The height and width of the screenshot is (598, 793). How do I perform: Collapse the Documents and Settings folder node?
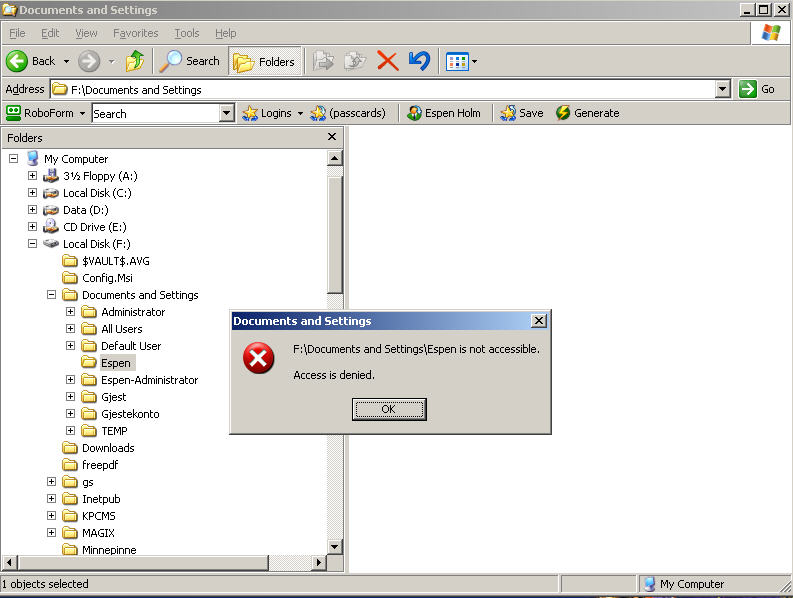[52, 294]
